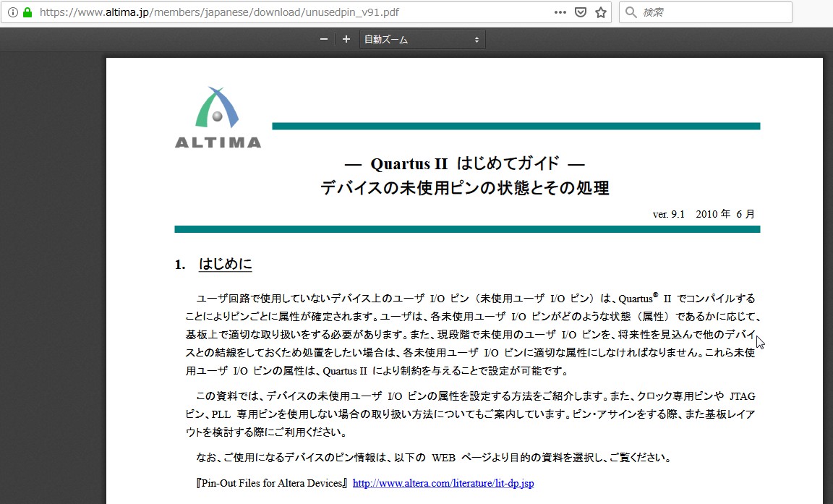Click the version text 'ver. 9.1 2010 年 6 月'

pos(704,214)
